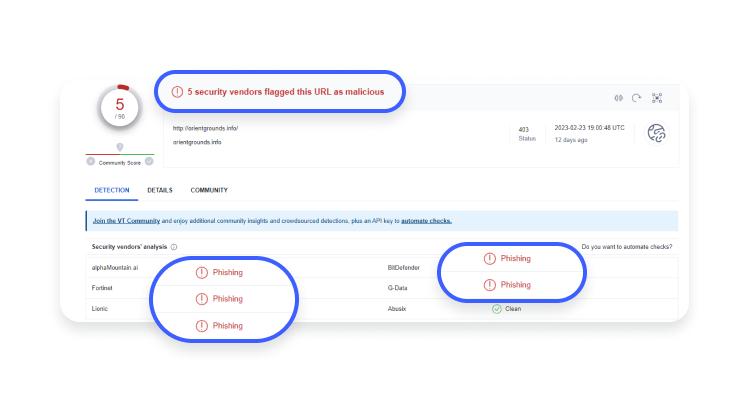Click info icon beside Security vendors' analysis
This screenshot has width=750, height=400.
click(174, 247)
